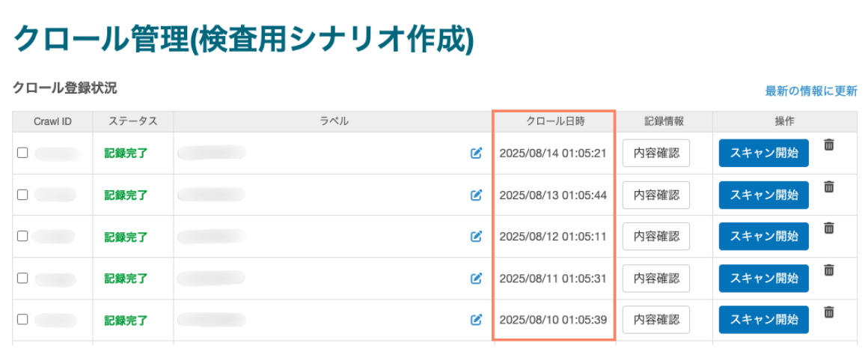Click trash icon for the 2025/08/11 crawl
The width and height of the screenshot is (868, 358).
(x=829, y=270)
